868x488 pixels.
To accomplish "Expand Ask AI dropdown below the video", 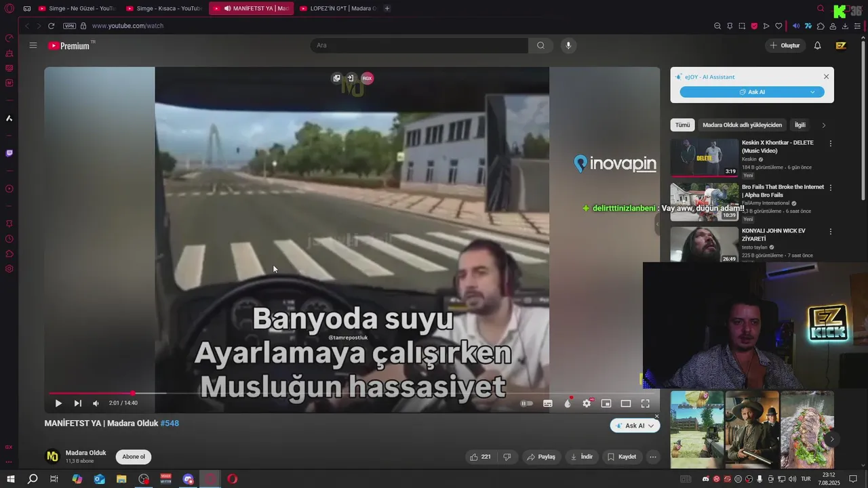I will (x=651, y=426).
